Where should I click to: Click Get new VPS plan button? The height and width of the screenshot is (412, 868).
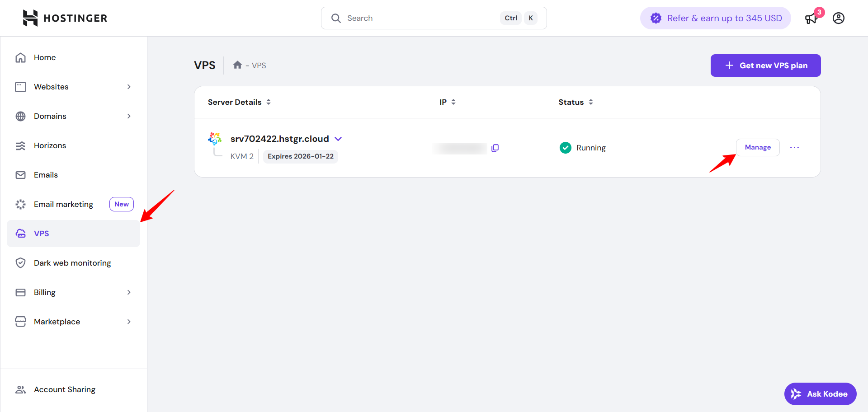point(766,66)
